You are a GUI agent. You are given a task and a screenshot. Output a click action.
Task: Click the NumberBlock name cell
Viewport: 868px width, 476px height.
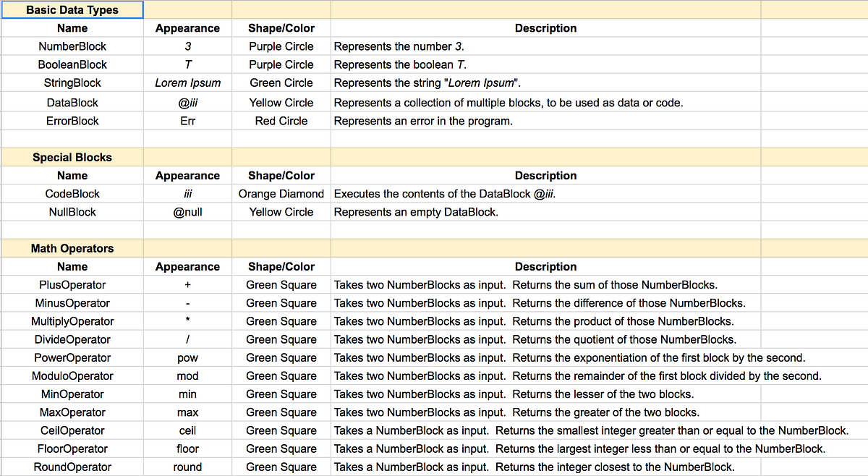72,46
